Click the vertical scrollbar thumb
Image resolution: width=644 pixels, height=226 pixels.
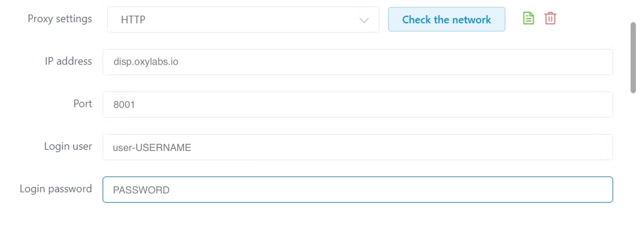tap(633, 57)
